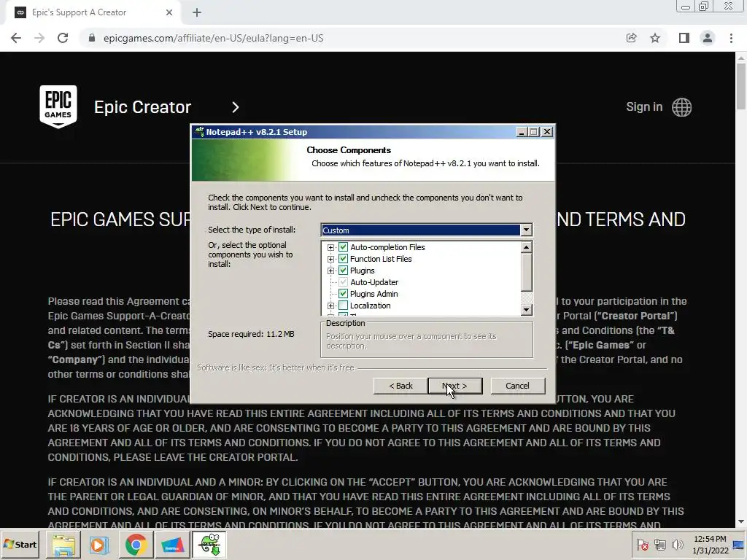
Task: Expand the Function List Files tree node
Action: [330, 259]
